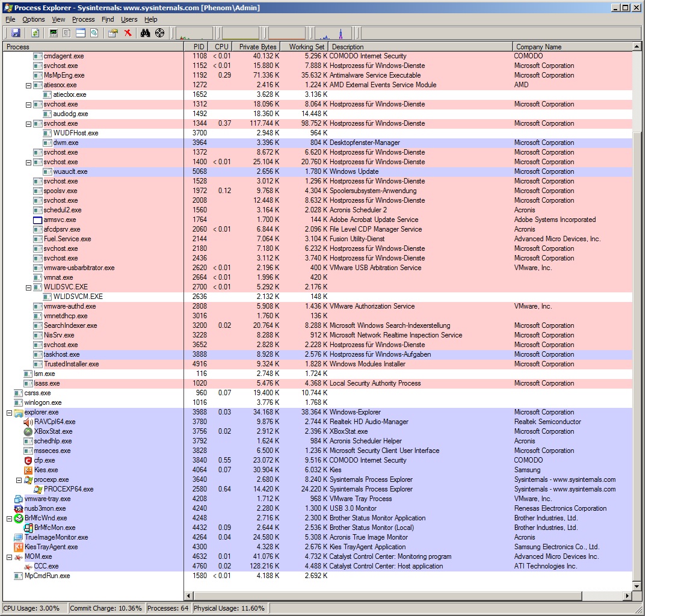Click the armsvc.exe white box icon
This screenshot has height=616, width=693.
pyautogui.click(x=37, y=220)
